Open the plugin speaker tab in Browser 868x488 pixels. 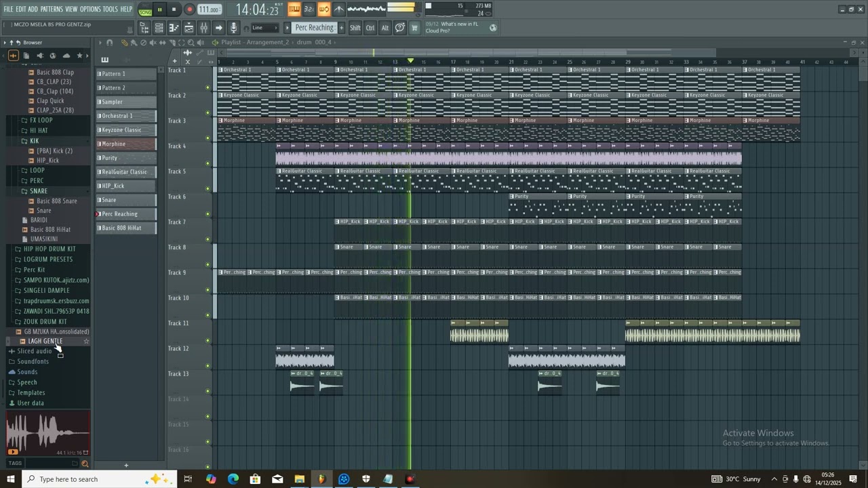[x=39, y=56]
